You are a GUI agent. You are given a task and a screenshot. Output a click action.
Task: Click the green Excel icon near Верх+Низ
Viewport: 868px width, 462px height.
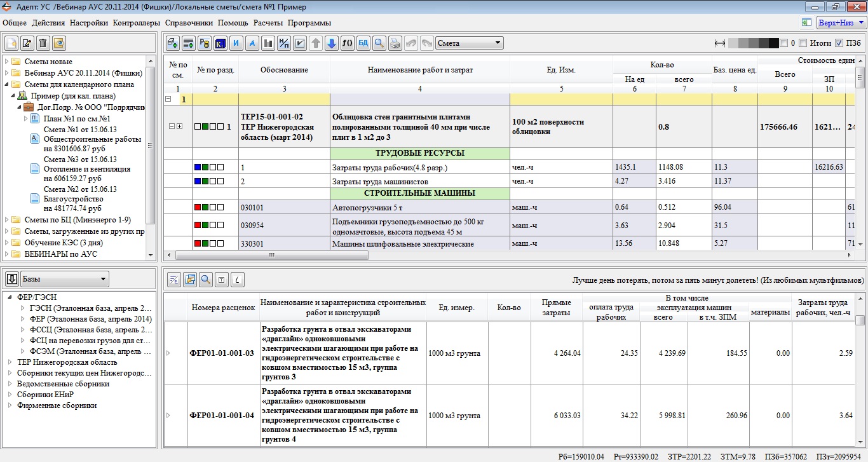tap(806, 23)
